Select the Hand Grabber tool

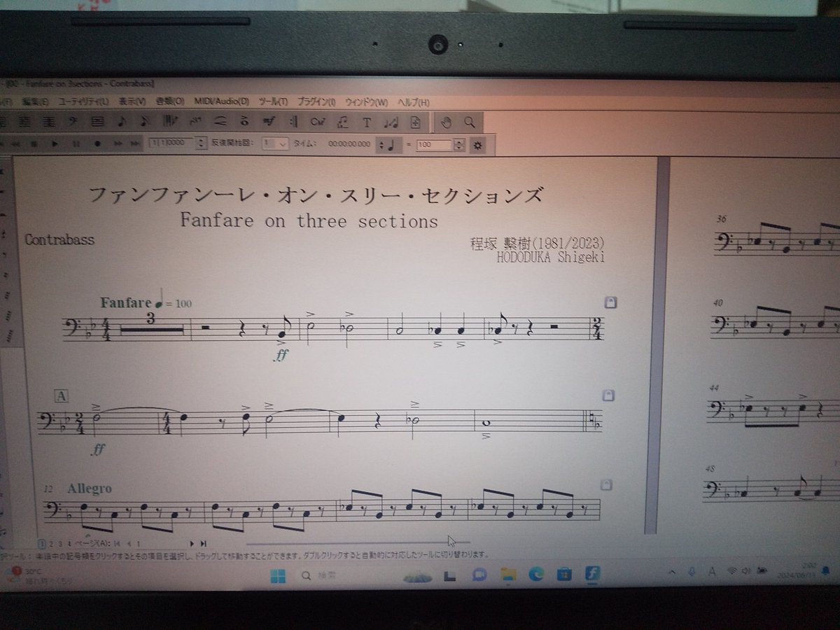tap(447, 122)
